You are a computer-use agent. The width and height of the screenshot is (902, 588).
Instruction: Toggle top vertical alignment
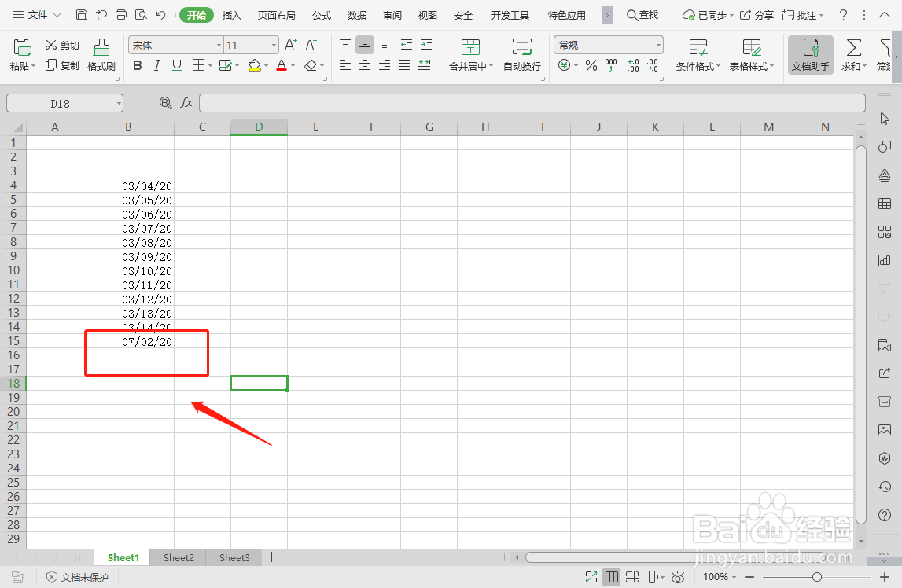click(345, 45)
